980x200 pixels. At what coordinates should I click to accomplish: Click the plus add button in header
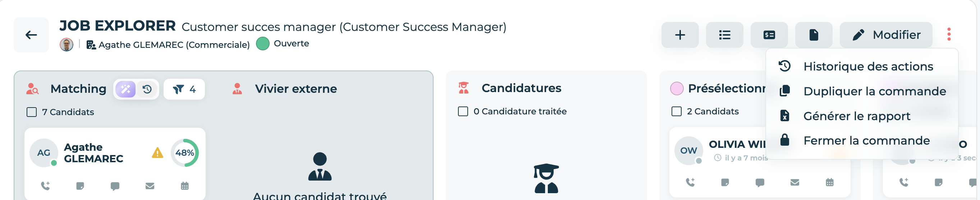(680, 35)
